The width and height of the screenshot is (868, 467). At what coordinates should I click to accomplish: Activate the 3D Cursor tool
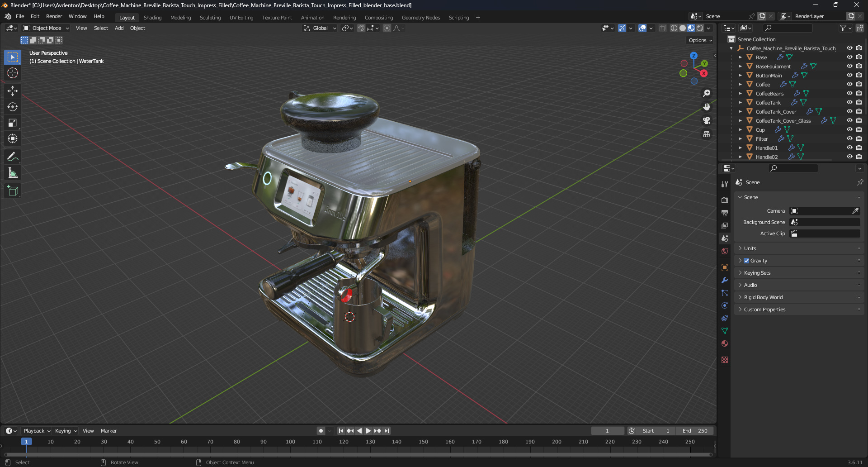(13, 73)
